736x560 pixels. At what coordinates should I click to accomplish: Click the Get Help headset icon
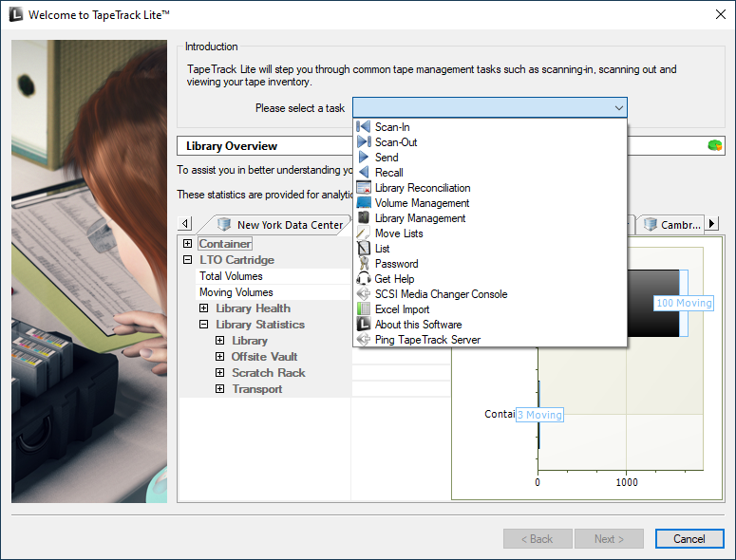(364, 279)
